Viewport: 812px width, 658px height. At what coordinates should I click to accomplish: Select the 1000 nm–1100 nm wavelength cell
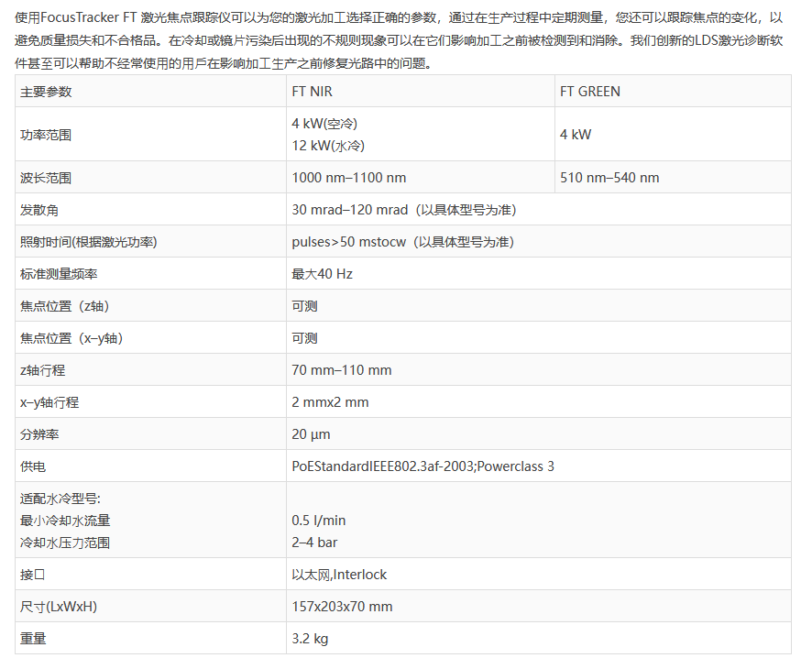(x=348, y=178)
